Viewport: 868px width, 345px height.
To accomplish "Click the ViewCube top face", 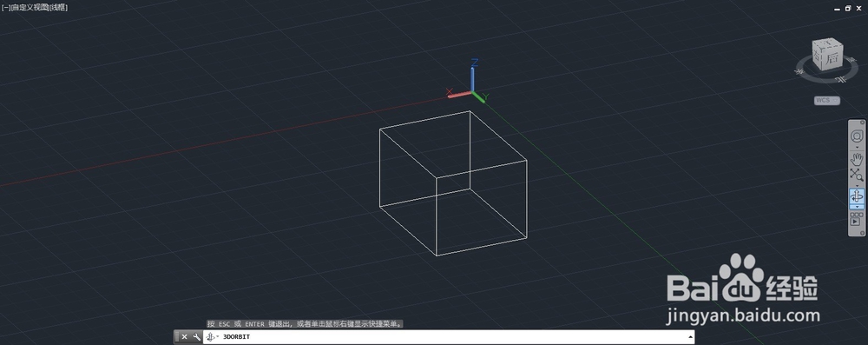I will pos(827,43).
